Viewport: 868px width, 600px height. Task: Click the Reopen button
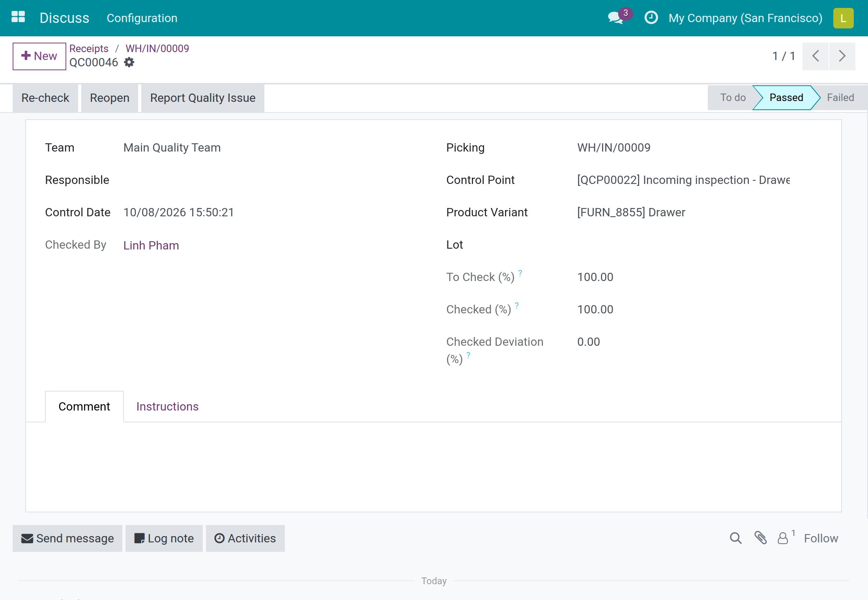point(109,98)
